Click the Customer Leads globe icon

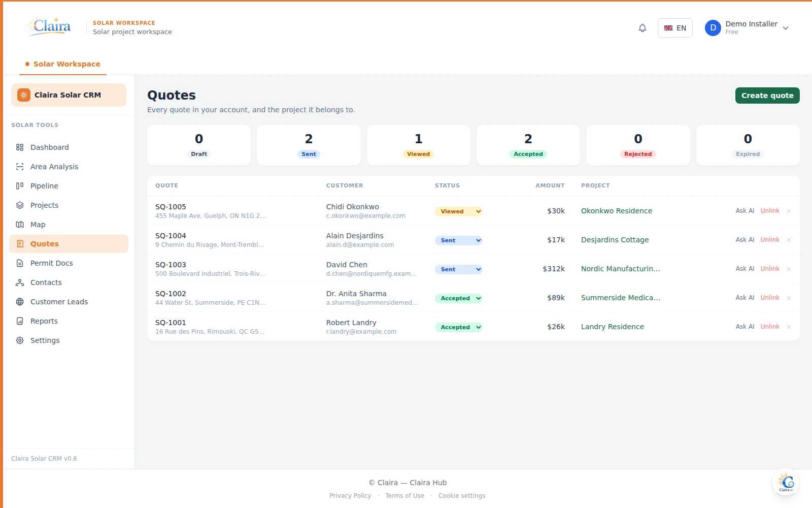pyautogui.click(x=20, y=302)
